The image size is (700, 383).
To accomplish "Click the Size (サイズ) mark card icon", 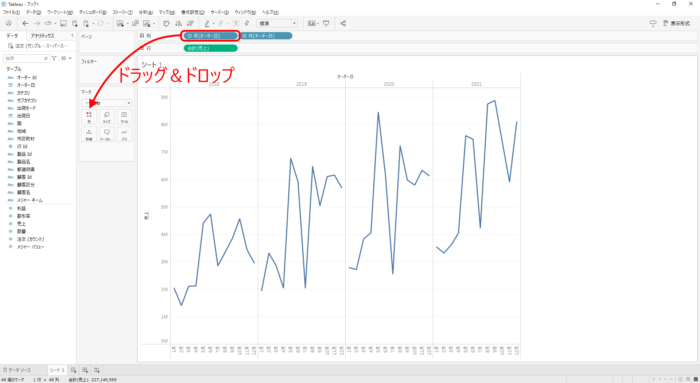I will (107, 117).
